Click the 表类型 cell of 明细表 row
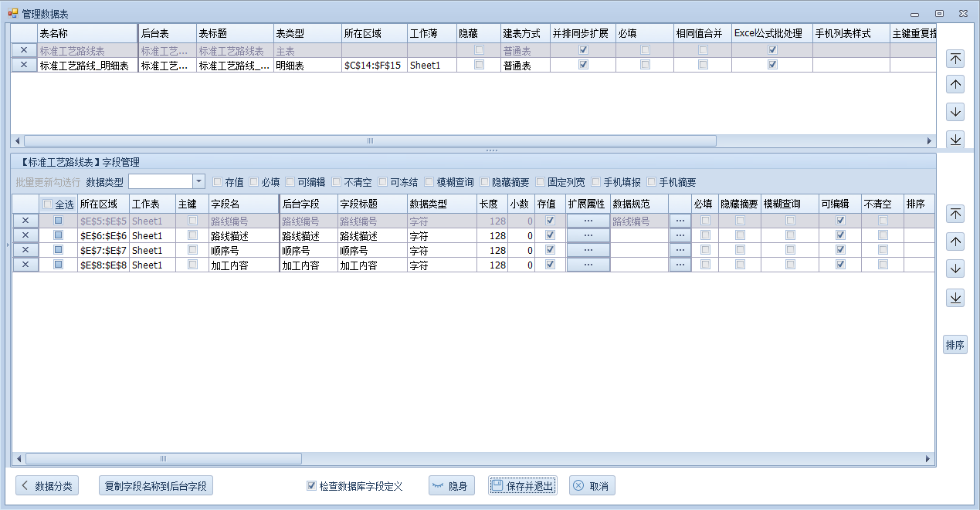The width and height of the screenshot is (980, 510). 307,66
